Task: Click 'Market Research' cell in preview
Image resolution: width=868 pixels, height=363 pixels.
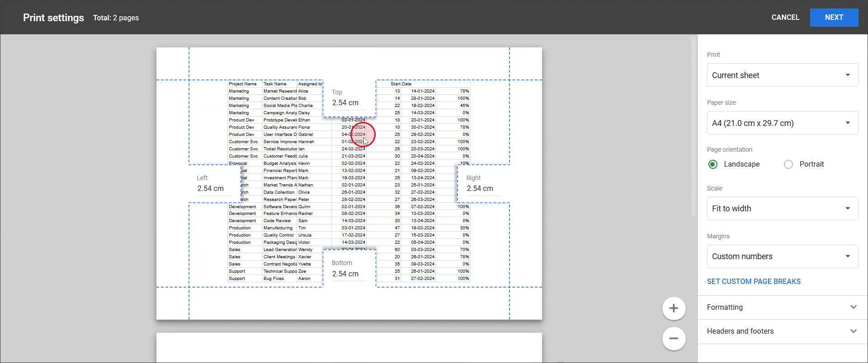Action: click(280, 91)
